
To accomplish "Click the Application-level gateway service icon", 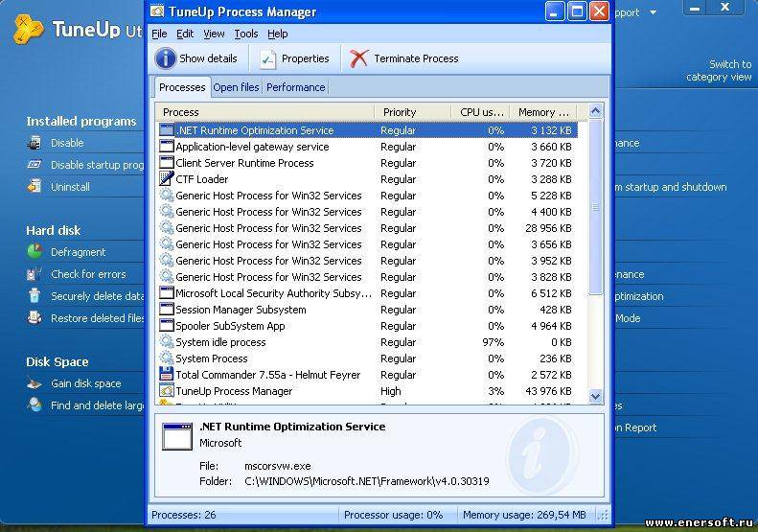I will [167, 147].
